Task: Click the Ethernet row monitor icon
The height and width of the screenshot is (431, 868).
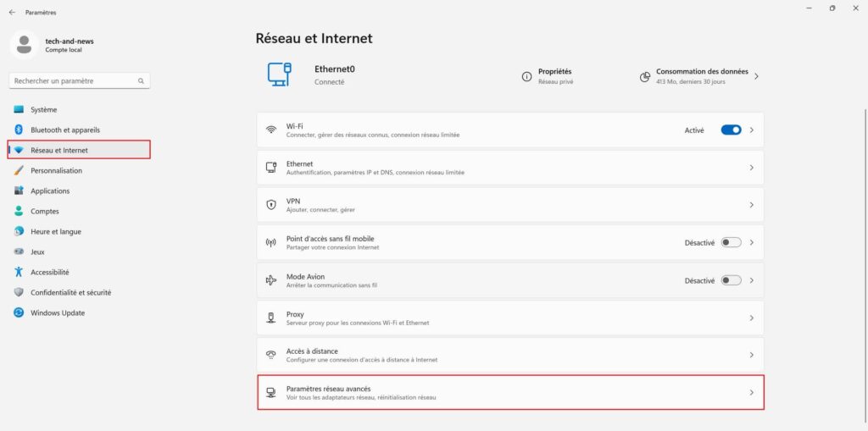Action: tap(270, 168)
